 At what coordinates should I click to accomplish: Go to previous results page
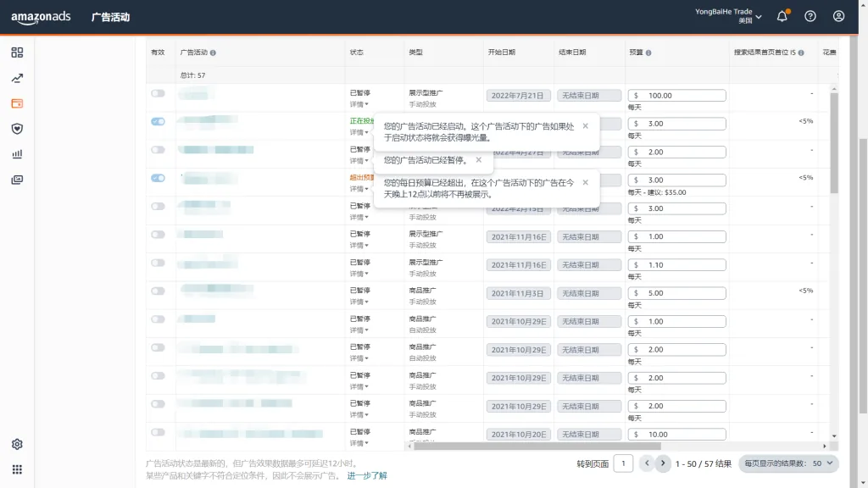(x=647, y=463)
